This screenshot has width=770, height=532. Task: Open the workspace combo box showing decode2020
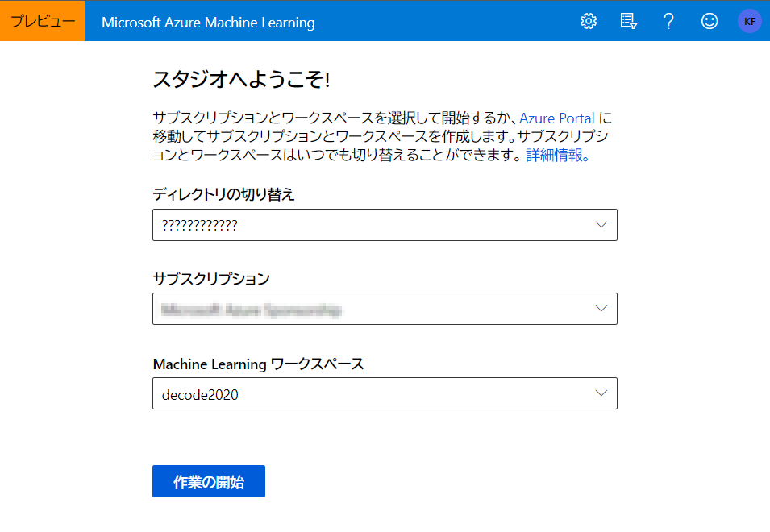(385, 393)
